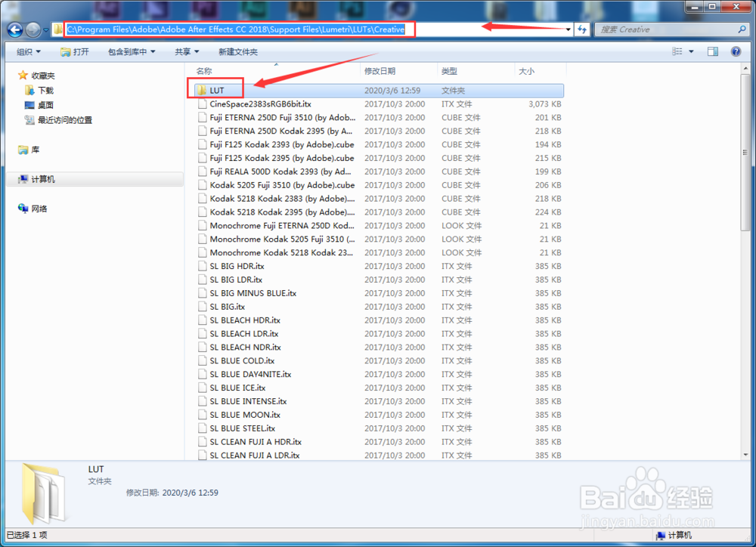Select 最近访问的位置 in navigation pane

pos(59,120)
